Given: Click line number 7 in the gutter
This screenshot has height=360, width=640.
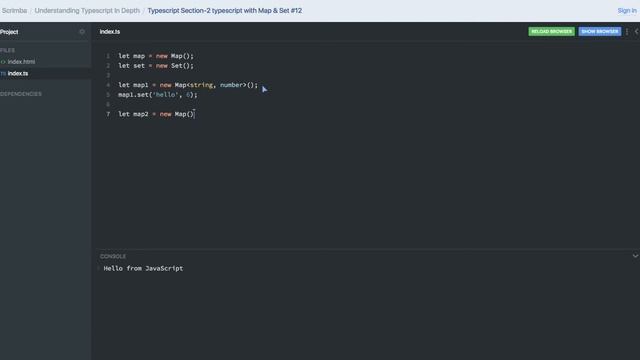Looking at the screenshot, I should click(x=108, y=114).
